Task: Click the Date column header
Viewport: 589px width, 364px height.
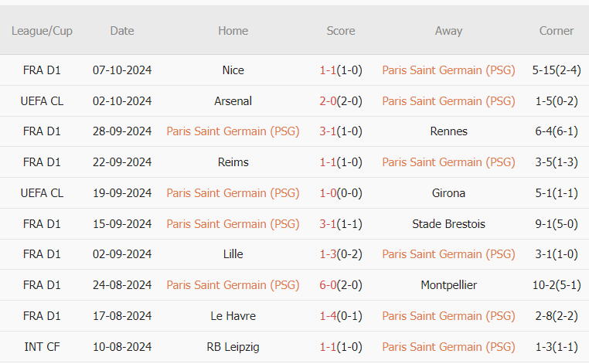Action: [122, 31]
